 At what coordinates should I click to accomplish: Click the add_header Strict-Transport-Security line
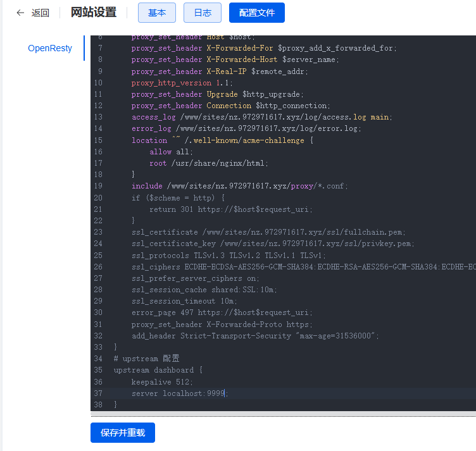point(254,336)
